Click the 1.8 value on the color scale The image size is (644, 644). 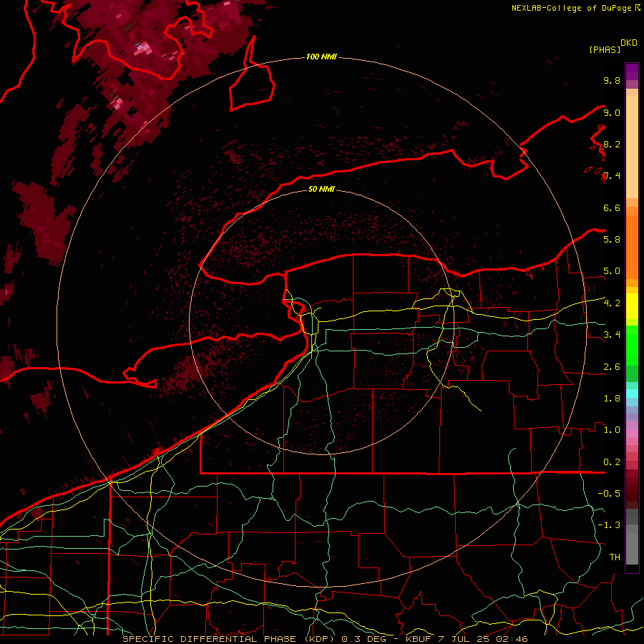[x=612, y=399]
